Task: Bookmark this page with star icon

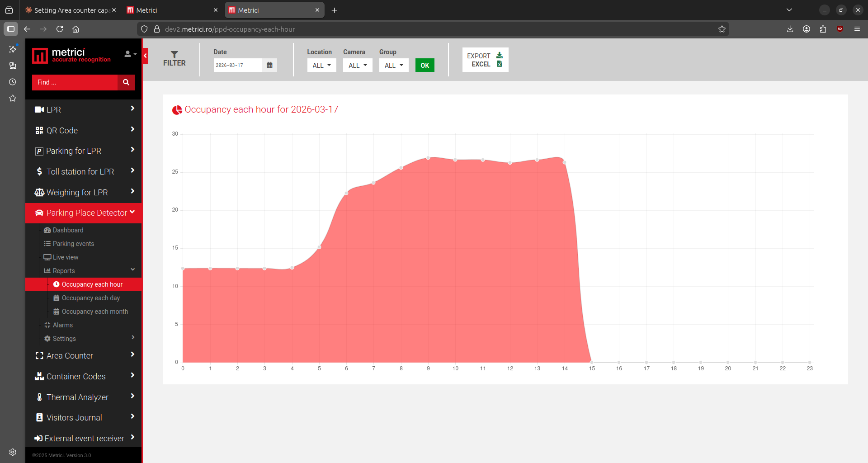Action: click(x=722, y=29)
